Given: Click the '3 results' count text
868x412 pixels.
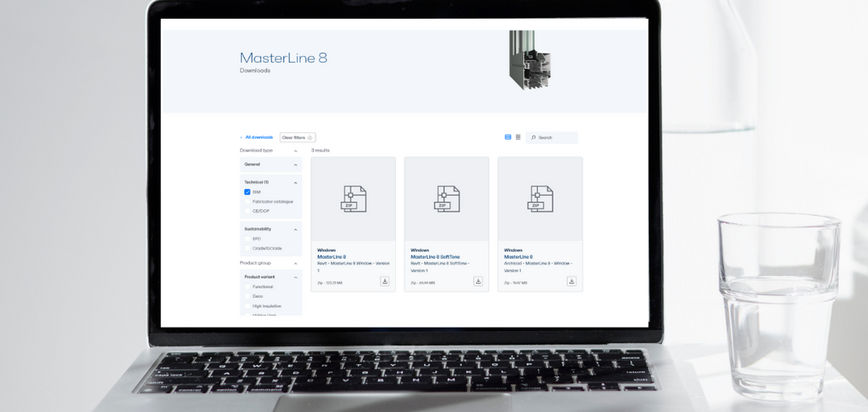Looking at the screenshot, I should point(320,150).
